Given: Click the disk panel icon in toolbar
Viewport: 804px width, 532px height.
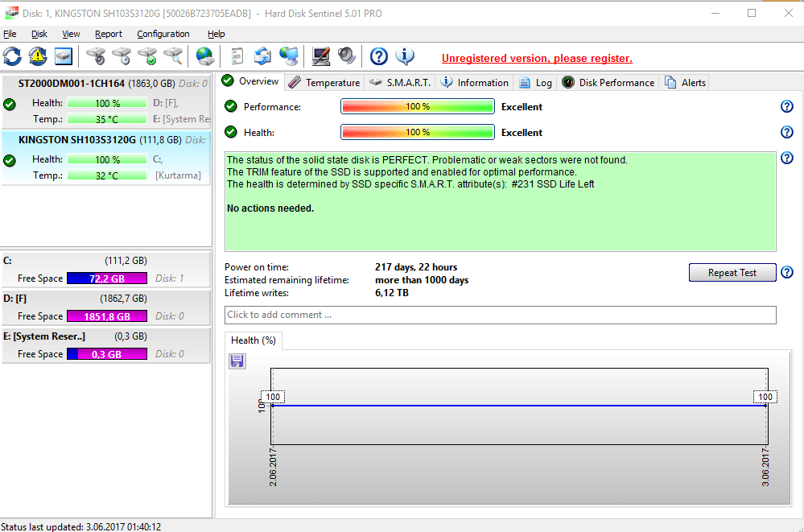Looking at the screenshot, I should 64,56.
